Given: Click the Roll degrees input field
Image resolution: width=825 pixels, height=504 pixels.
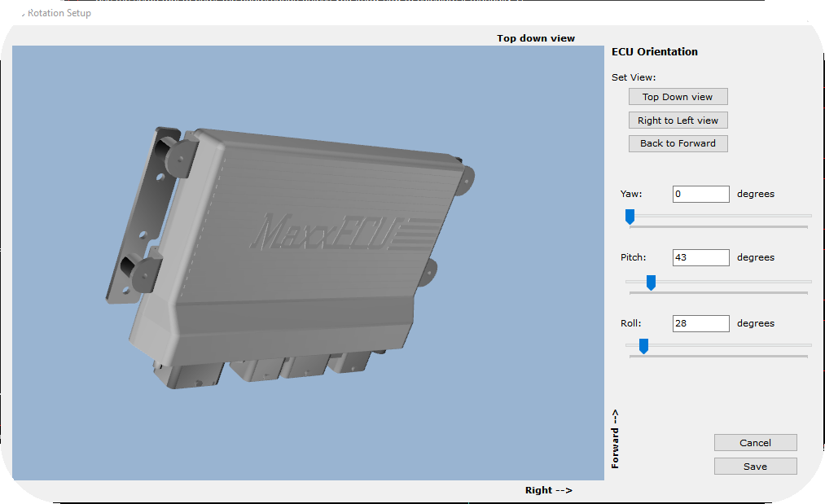Looking at the screenshot, I should coord(701,323).
